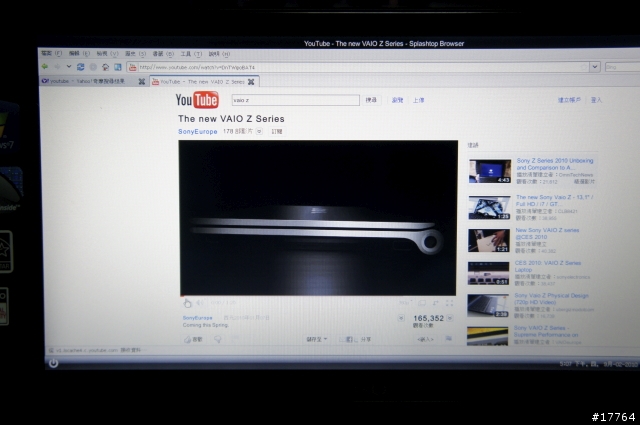Go to the Home page icon
640x425 pixels.
tap(105, 67)
